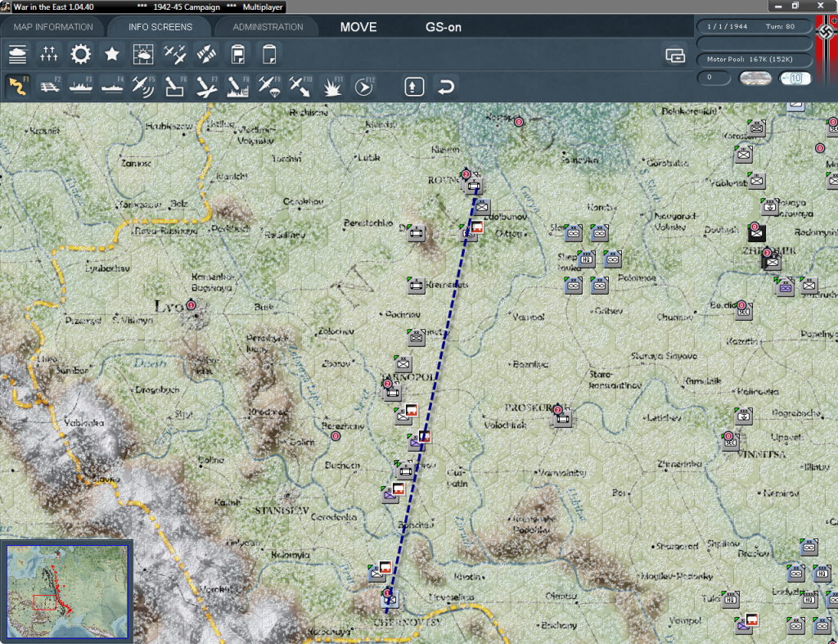838x644 pixels.
Task: Click the End Turn (F12) icon
Action: pos(364,86)
